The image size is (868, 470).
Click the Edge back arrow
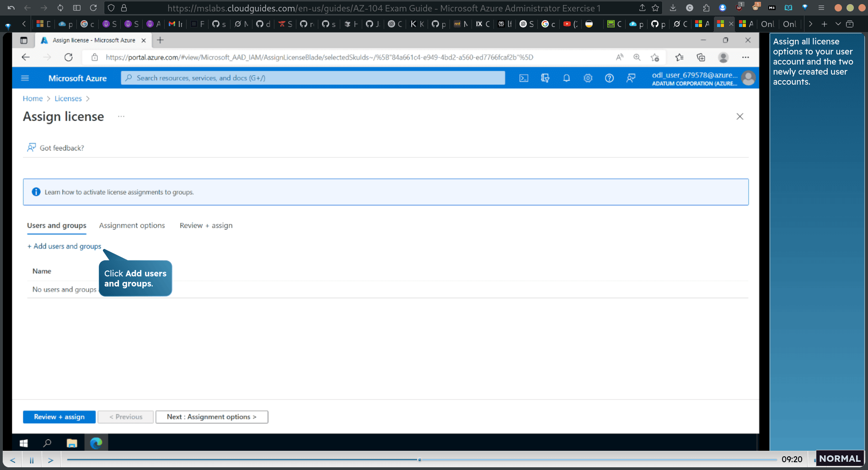(26, 57)
